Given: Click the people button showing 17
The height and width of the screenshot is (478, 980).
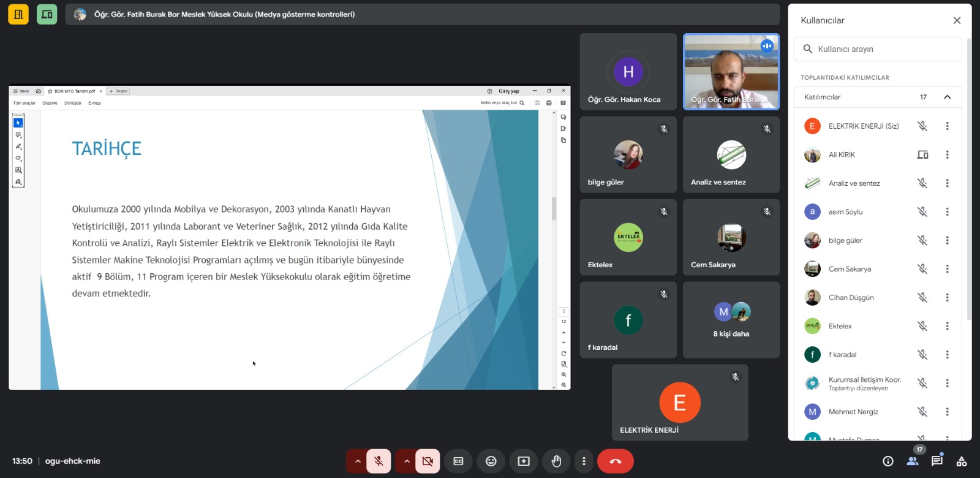Looking at the screenshot, I should coord(913,461).
